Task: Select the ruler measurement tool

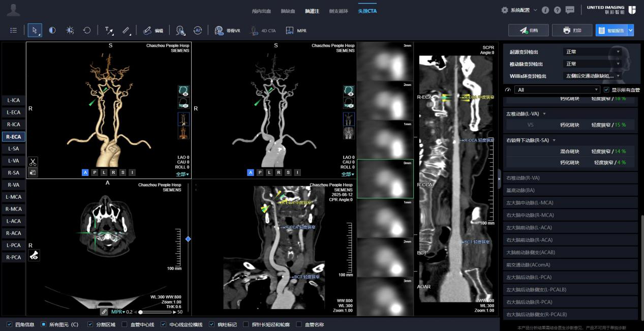Action: pyautogui.click(x=127, y=31)
